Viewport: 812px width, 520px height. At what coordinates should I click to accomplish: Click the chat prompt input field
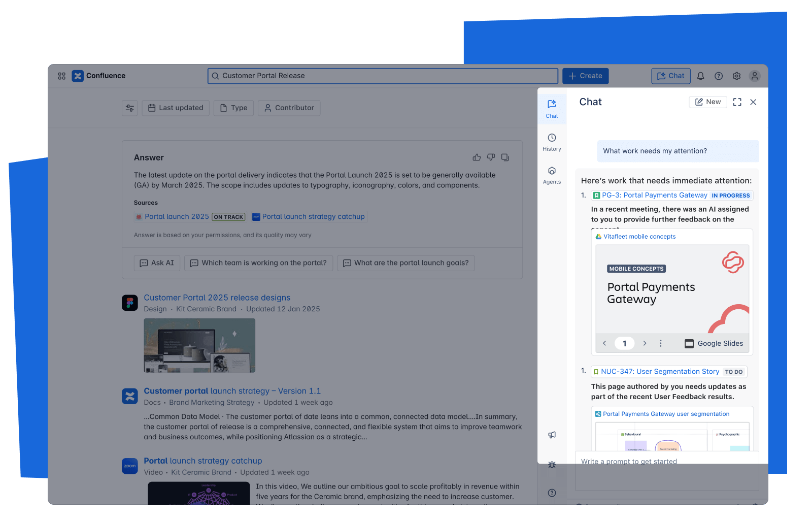[660, 461]
